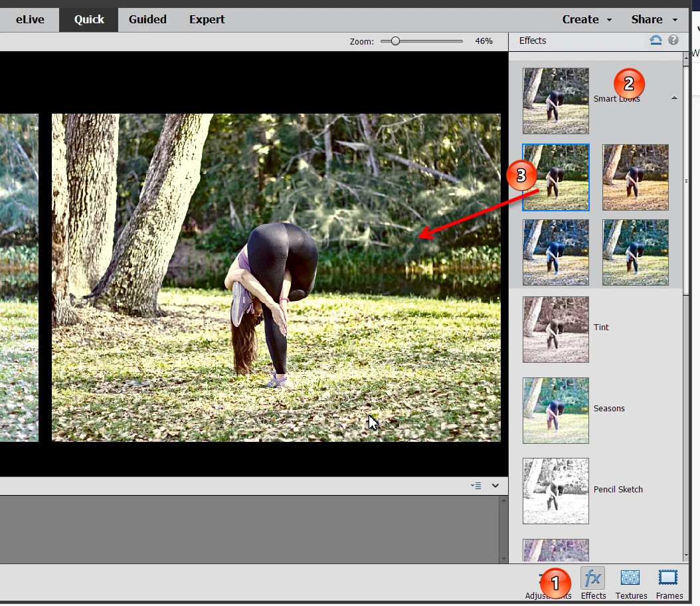700x606 pixels.
Task: Open the photo bin options list icon
Action: [x=476, y=486]
